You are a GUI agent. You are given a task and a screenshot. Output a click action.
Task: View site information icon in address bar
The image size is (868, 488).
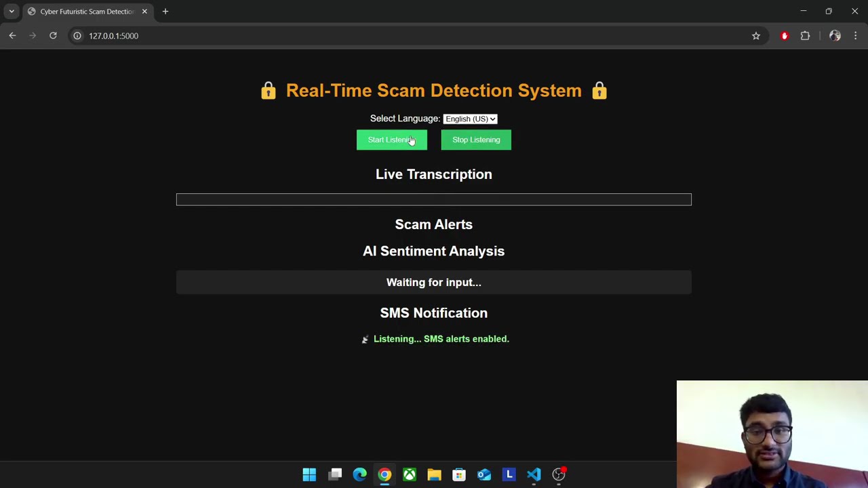coord(77,36)
